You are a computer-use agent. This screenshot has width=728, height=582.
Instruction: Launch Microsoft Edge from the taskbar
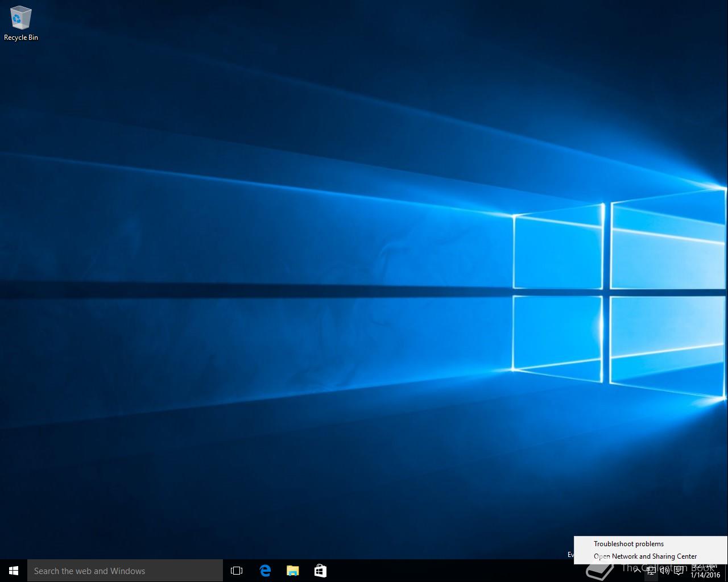click(265, 571)
